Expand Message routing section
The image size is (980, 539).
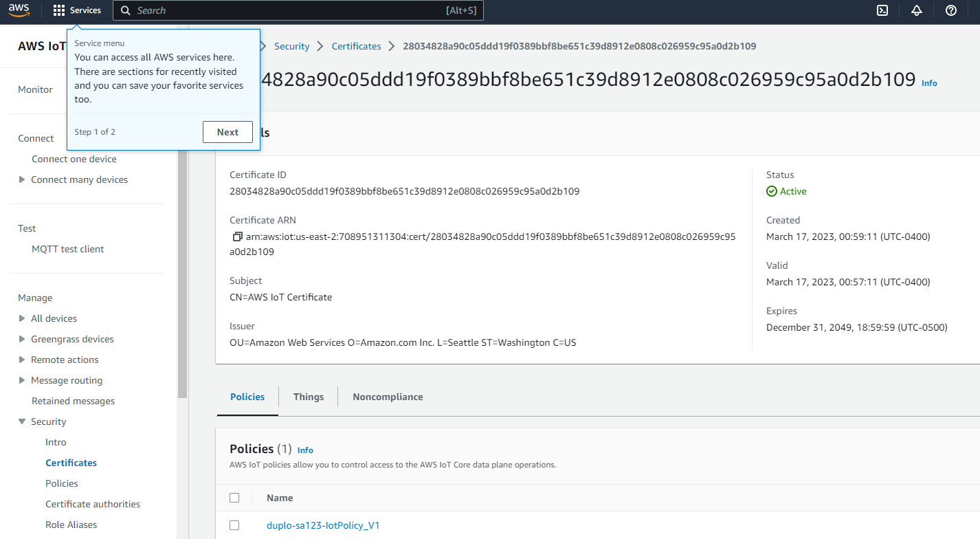22,380
